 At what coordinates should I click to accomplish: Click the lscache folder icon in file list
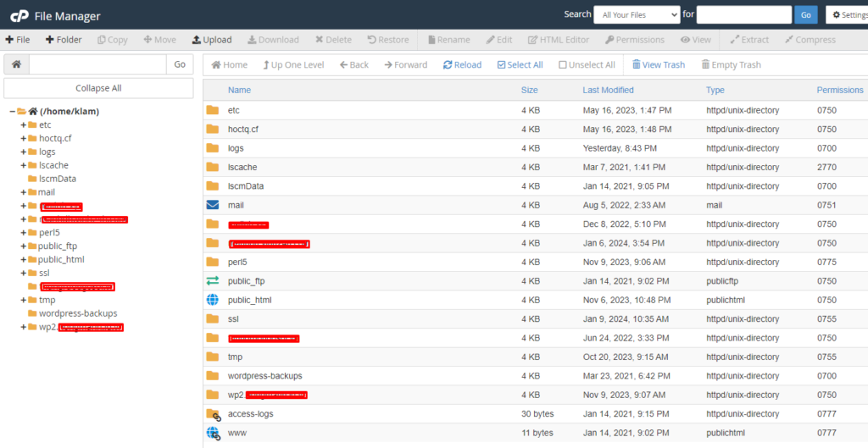point(213,167)
